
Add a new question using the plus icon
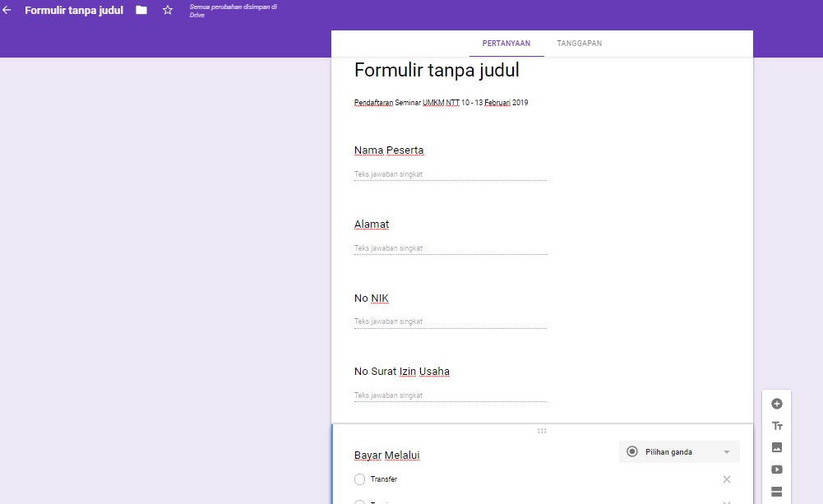[x=776, y=404]
